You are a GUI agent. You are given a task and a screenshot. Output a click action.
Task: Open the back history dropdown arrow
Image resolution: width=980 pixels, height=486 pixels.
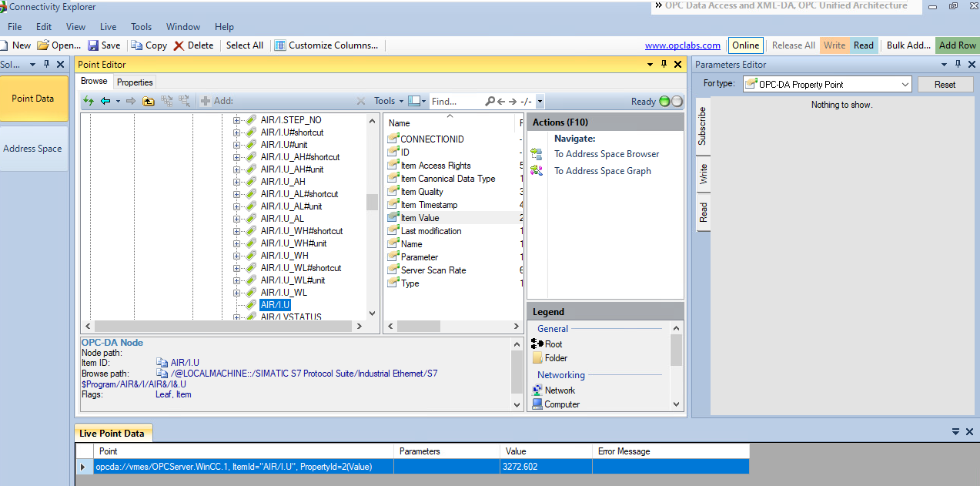pyautogui.click(x=118, y=101)
